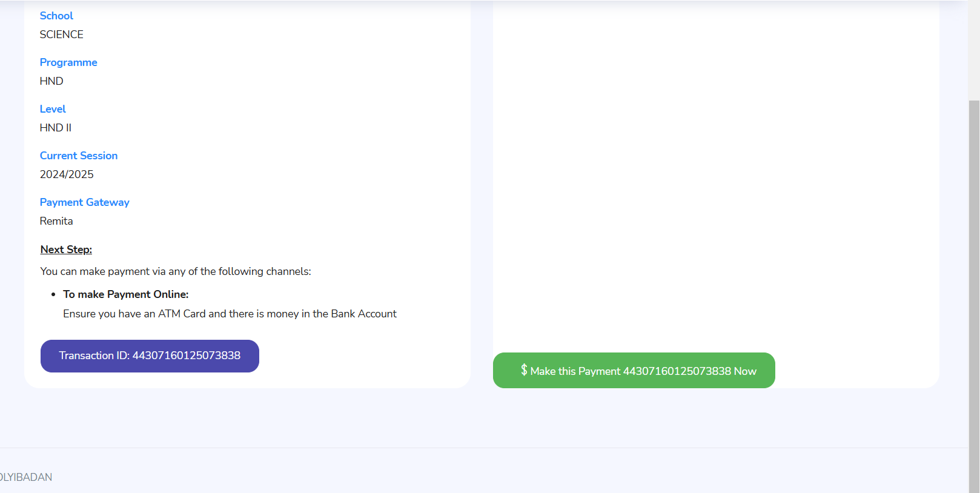Click the dollar sign icon on payment button
Screen dimensions: 980x493
point(524,370)
